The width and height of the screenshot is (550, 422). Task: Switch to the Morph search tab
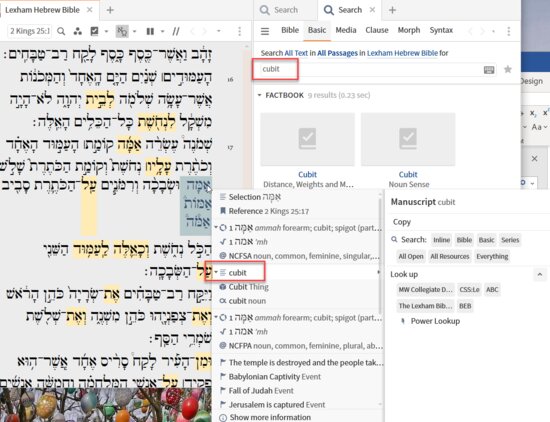pyautogui.click(x=409, y=30)
